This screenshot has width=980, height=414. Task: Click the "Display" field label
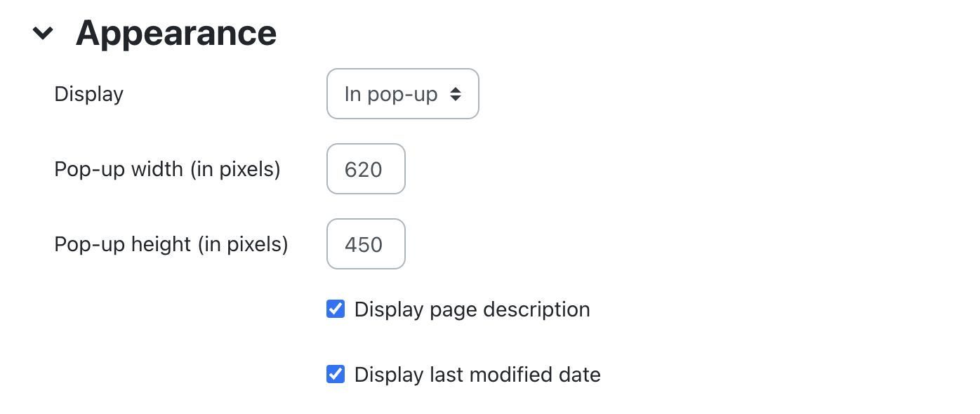click(88, 94)
